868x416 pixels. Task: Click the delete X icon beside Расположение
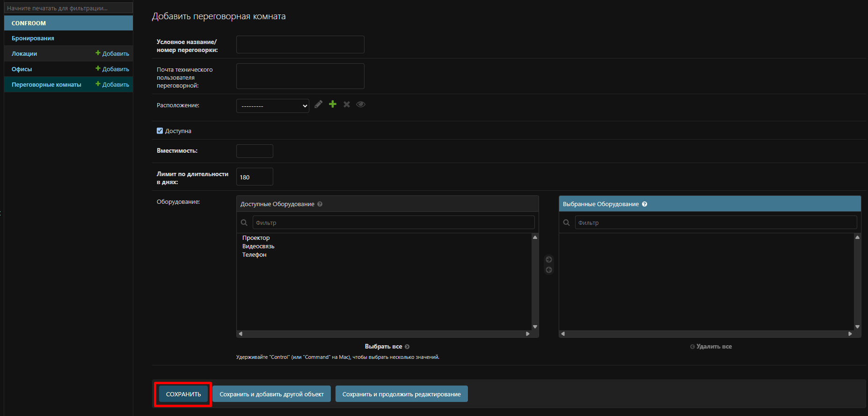[347, 104]
